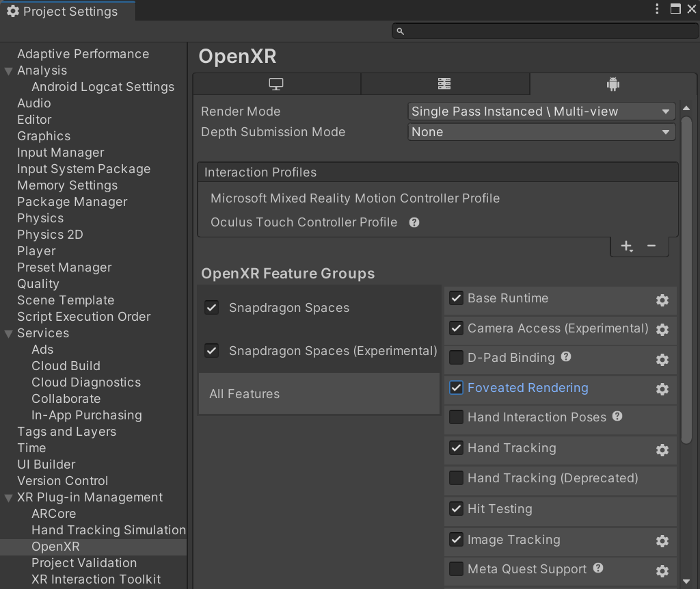
Task: Select Microsoft Mixed Reality Motion Controller Profile
Action: point(355,198)
